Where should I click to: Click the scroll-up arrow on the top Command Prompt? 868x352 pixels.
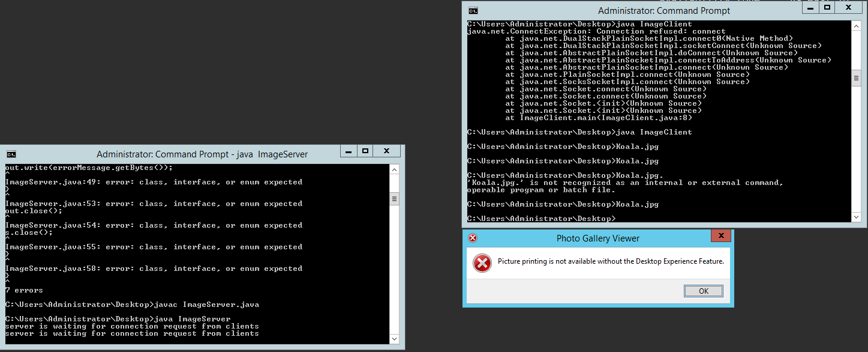pyautogui.click(x=856, y=25)
